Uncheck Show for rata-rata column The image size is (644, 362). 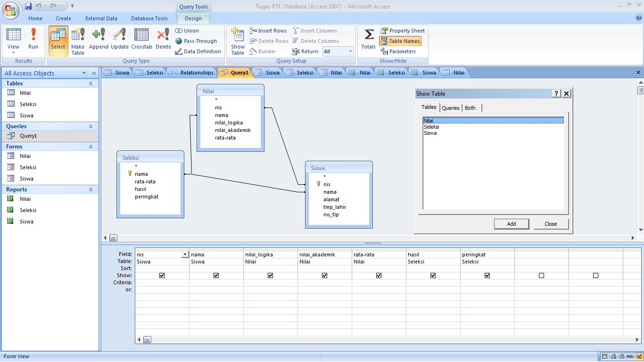(379, 275)
